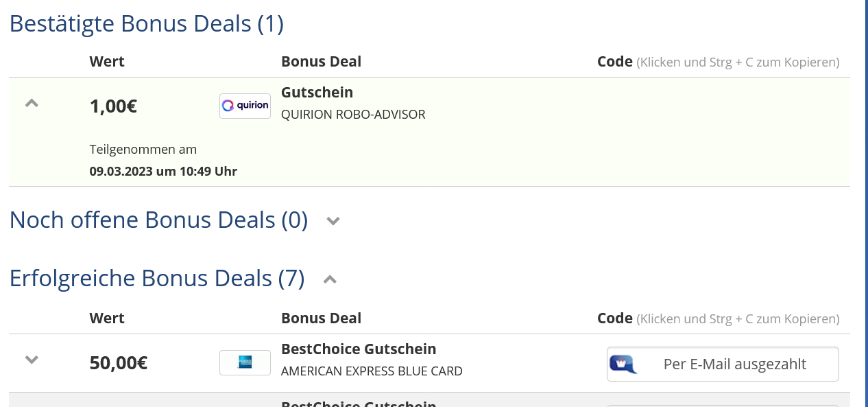Click the Erfolgreiche Bonus Deals (7) heading

157,278
